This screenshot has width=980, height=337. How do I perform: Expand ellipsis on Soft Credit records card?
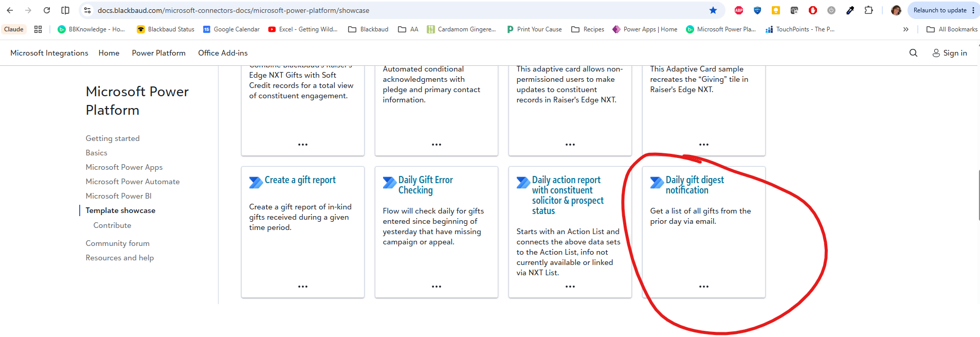click(x=303, y=145)
